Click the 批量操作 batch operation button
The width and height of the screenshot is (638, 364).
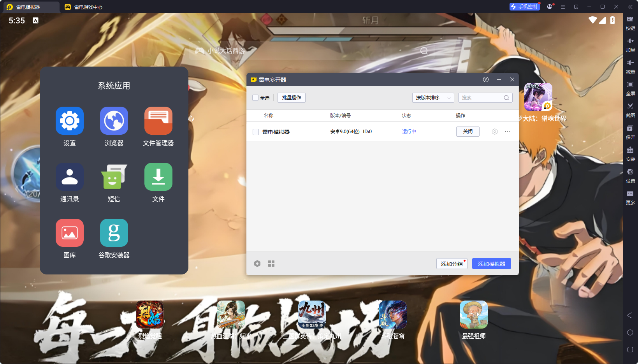point(292,98)
